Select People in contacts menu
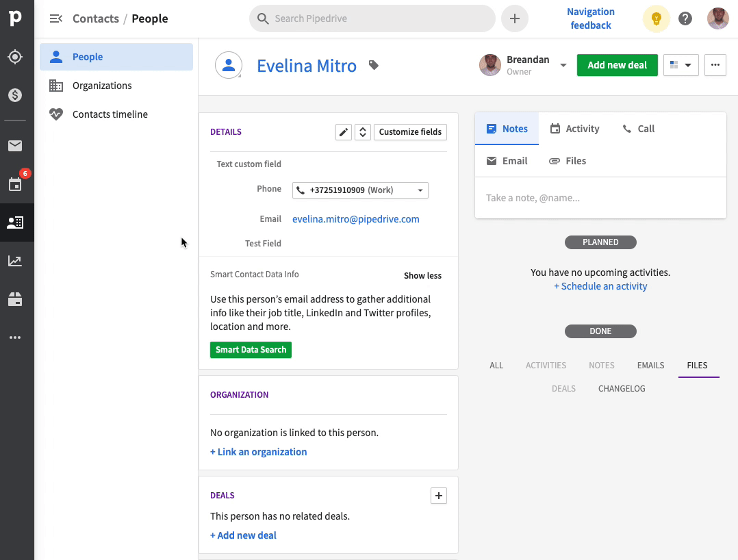738x560 pixels. [x=116, y=57]
